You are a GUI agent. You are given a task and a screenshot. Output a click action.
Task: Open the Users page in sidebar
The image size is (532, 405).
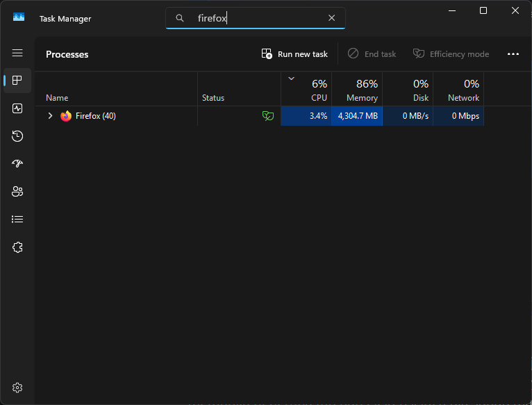pos(17,192)
